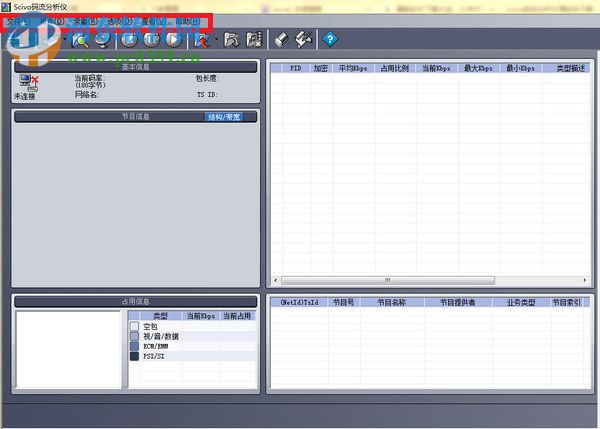
Task: Select the ECM/EMM row label
Action: coord(156,346)
